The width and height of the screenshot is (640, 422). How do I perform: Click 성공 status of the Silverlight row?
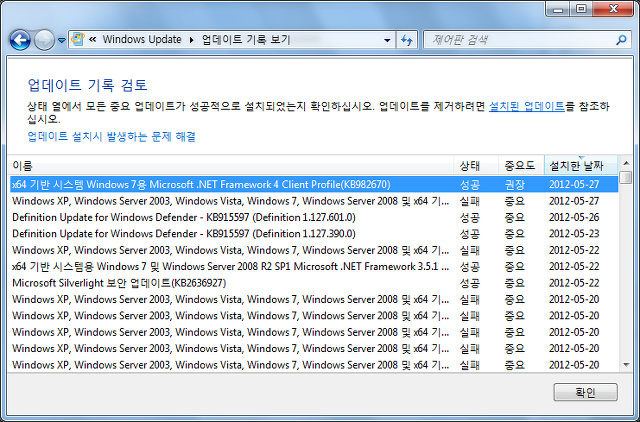470,283
